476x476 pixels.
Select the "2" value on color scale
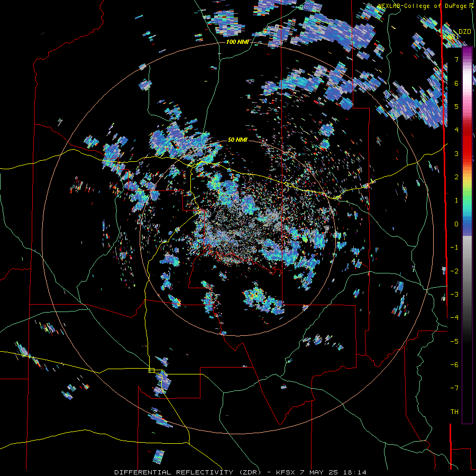tap(456, 177)
